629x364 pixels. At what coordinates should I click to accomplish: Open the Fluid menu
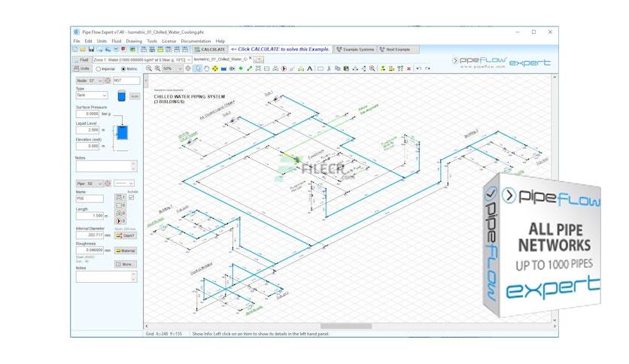click(x=117, y=41)
